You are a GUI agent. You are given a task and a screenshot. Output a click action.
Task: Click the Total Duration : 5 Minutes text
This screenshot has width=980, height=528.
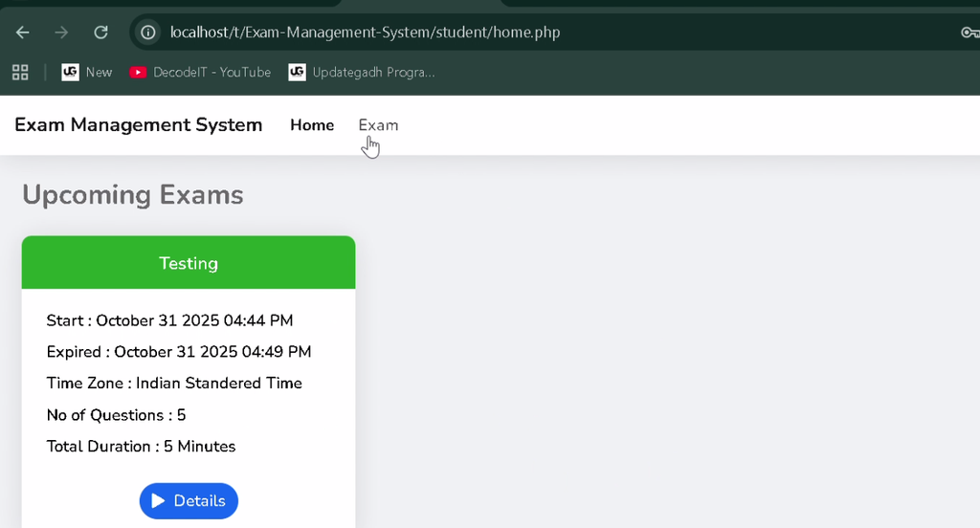click(x=142, y=446)
